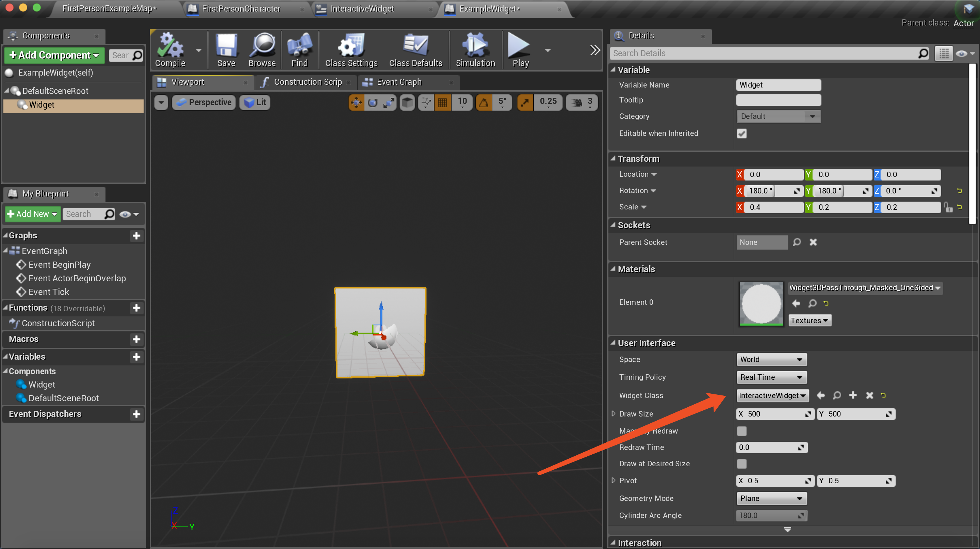This screenshot has height=549, width=980.
Task: Start Simulation mode
Action: click(x=475, y=49)
